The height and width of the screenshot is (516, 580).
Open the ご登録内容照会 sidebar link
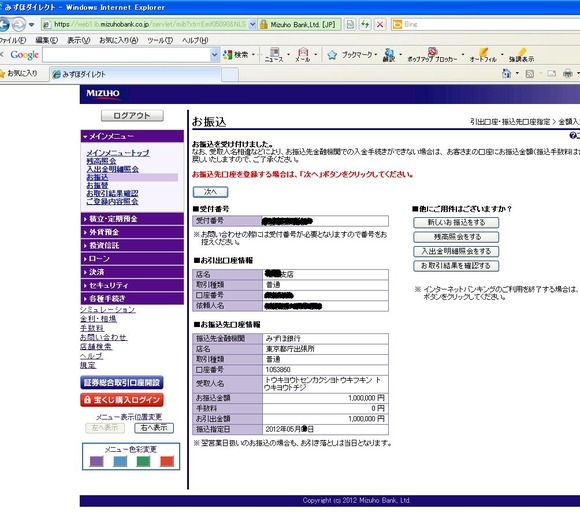pos(112,202)
